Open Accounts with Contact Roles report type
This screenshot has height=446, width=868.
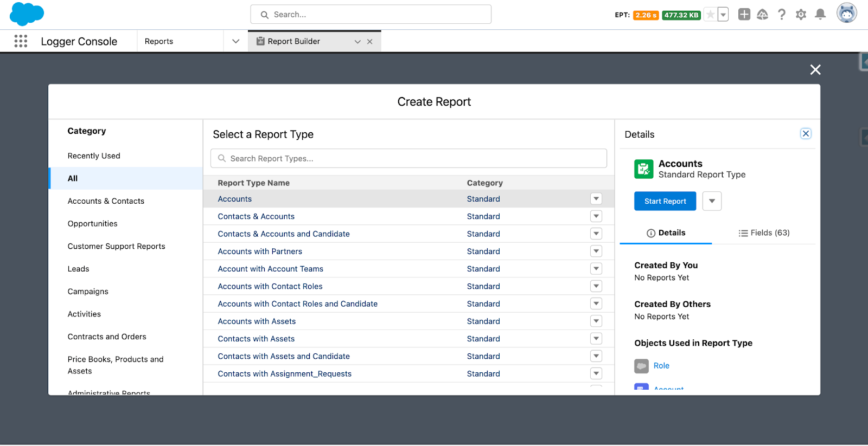pyautogui.click(x=270, y=287)
